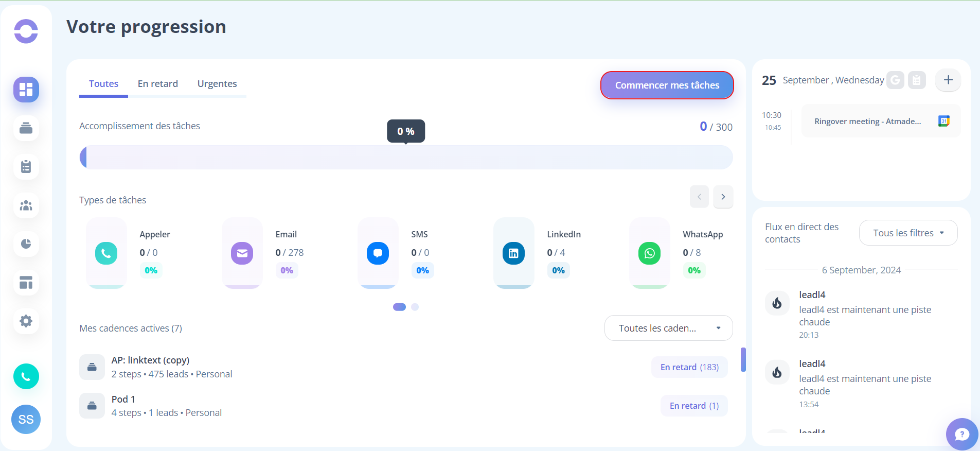Open the Ringover meeting calendar event
The width and height of the screenshot is (980, 451).
tap(881, 121)
